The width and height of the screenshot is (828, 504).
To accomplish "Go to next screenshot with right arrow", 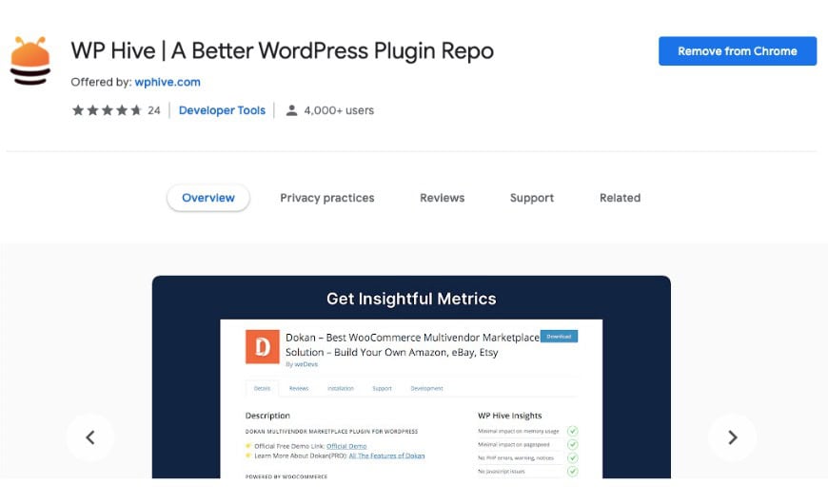I will point(732,437).
